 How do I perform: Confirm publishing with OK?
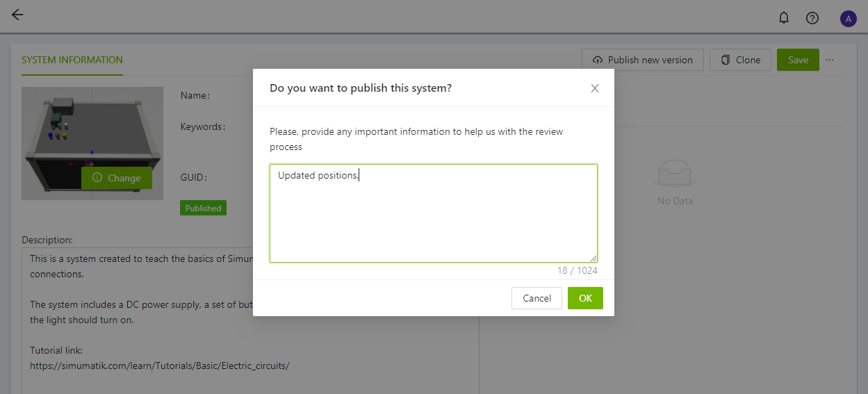[585, 298]
